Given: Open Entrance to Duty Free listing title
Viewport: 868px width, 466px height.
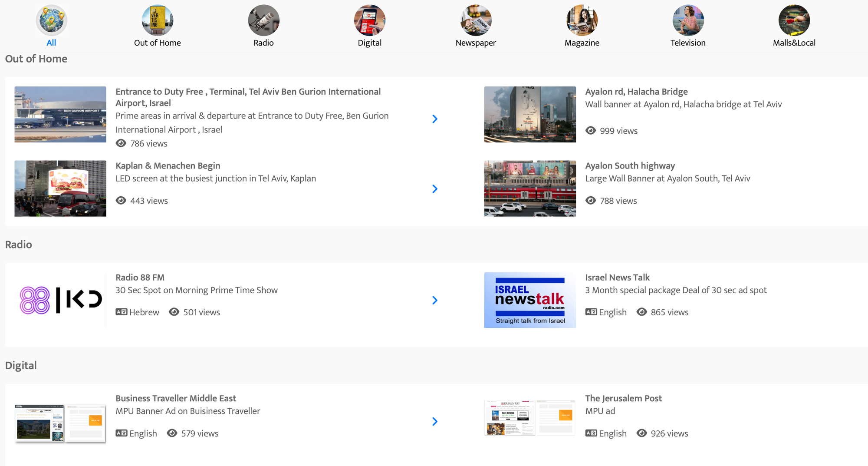Looking at the screenshot, I should pos(248,97).
